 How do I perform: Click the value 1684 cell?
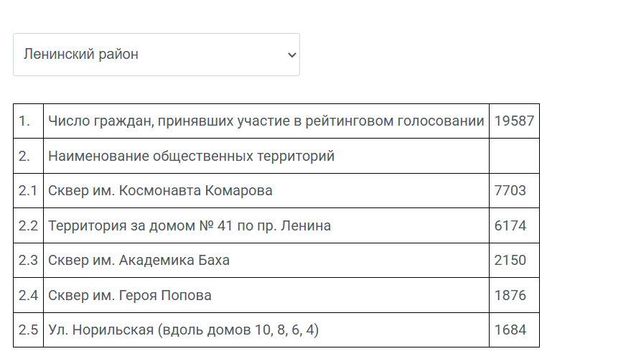pyautogui.click(x=514, y=330)
